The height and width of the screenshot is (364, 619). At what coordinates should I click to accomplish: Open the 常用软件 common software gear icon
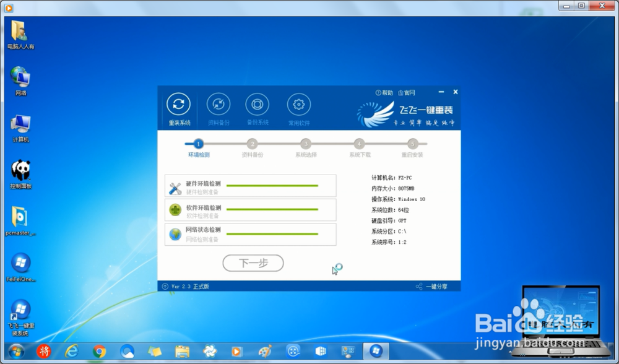point(299,105)
